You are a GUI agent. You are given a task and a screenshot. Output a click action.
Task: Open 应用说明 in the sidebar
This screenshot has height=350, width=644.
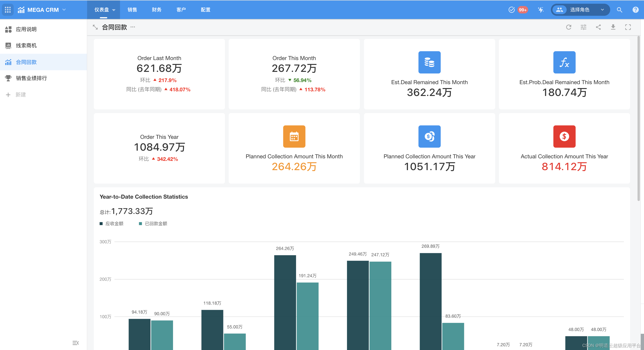tap(44, 29)
